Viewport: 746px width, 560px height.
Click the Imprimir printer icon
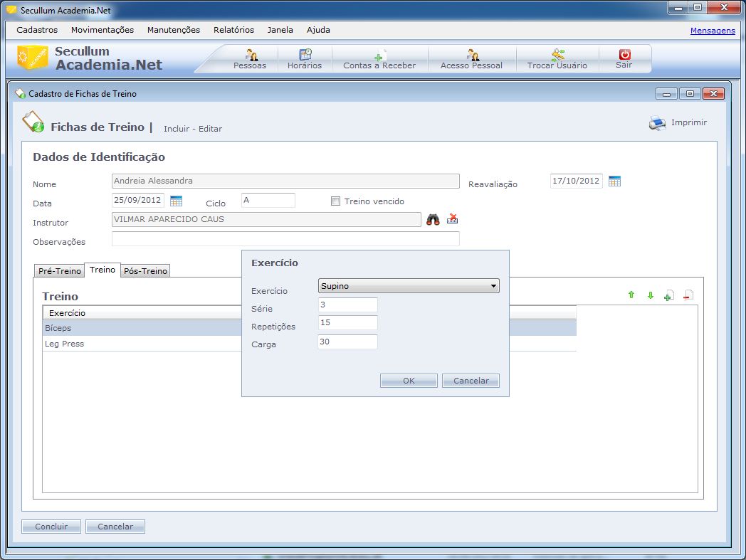[657, 123]
